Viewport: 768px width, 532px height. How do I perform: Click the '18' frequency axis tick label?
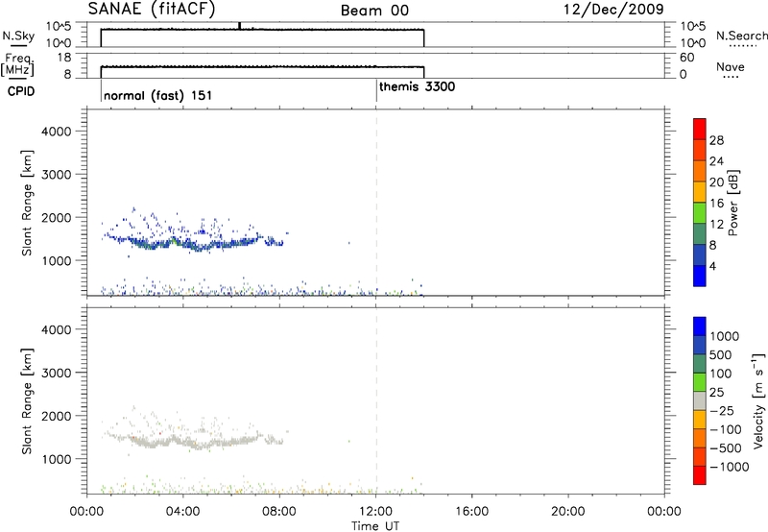coord(63,58)
